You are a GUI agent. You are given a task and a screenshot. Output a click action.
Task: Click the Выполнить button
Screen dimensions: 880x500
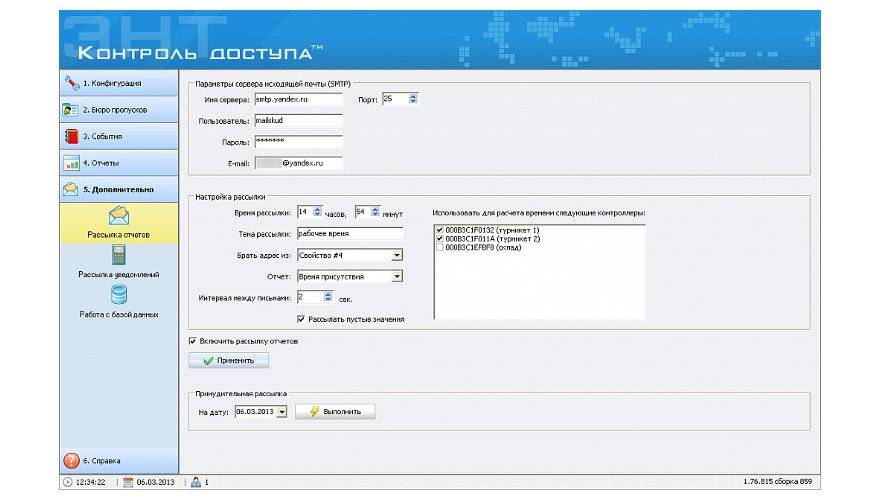pyautogui.click(x=335, y=411)
